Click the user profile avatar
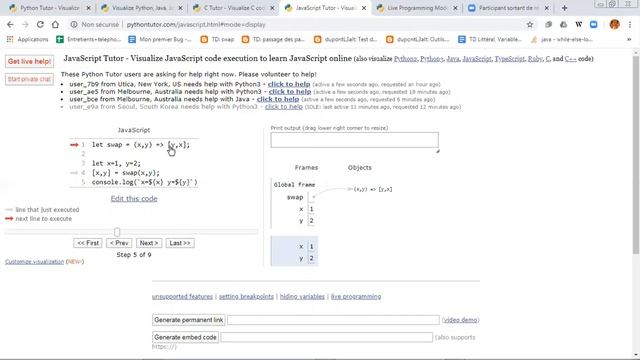 pos(614,24)
